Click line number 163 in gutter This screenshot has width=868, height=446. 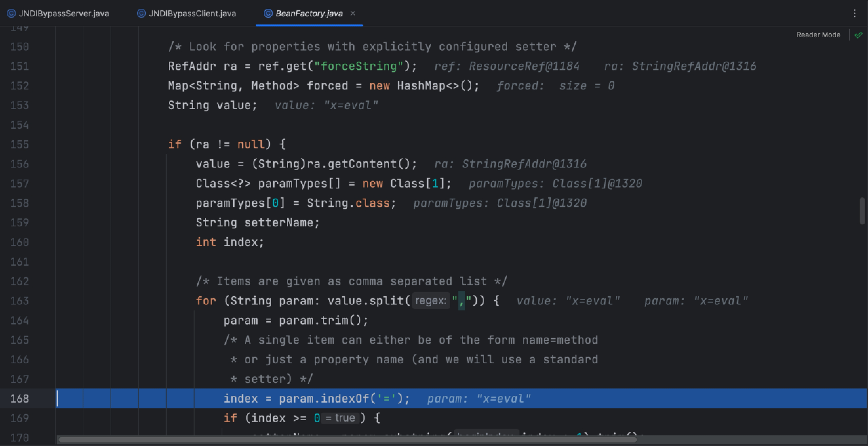(x=20, y=301)
